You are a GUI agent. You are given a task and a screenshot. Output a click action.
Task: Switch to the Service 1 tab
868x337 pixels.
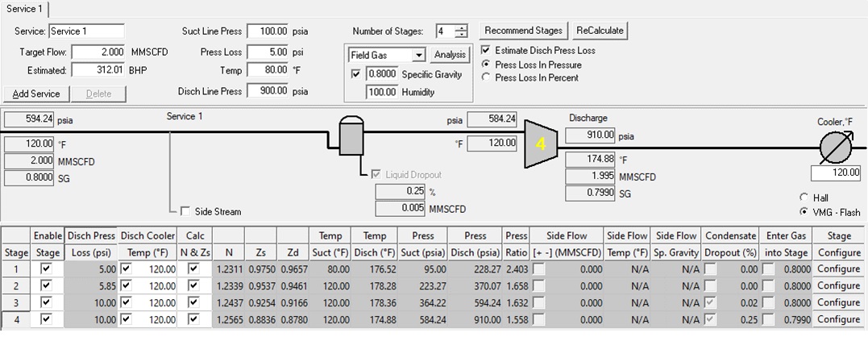tap(25, 9)
